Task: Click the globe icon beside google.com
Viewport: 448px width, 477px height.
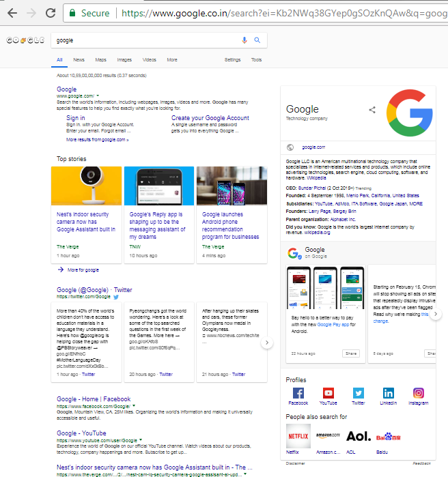Action: tap(290, 147)
